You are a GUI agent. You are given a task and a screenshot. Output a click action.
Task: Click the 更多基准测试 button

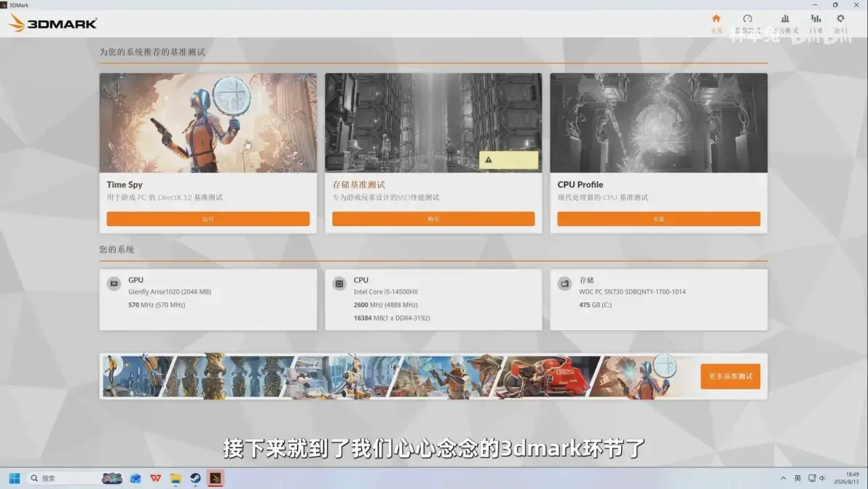click(730, 376)
